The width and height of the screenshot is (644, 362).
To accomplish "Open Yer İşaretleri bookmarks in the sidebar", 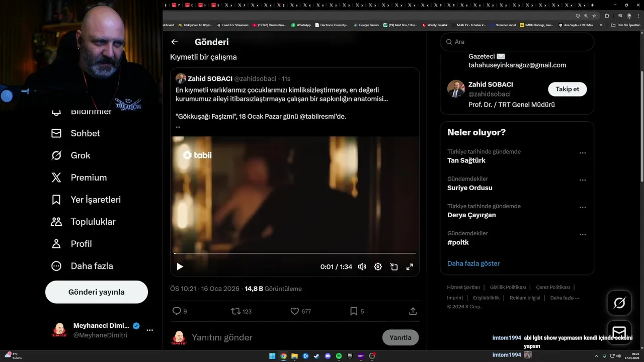I will coord(86,200).
